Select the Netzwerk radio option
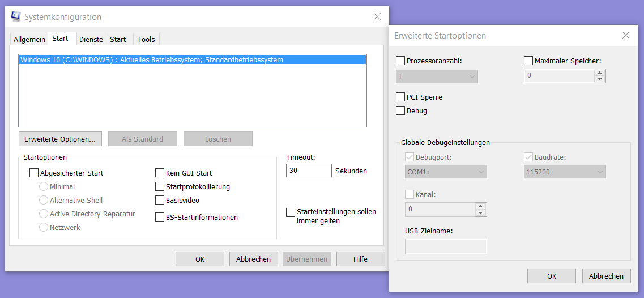This screenshot has width=644, height=298. click(x=43, y=227)
